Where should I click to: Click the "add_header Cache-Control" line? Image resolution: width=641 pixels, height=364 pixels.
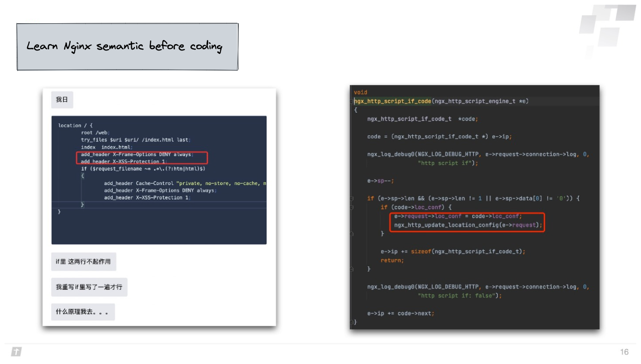(185, 183)
